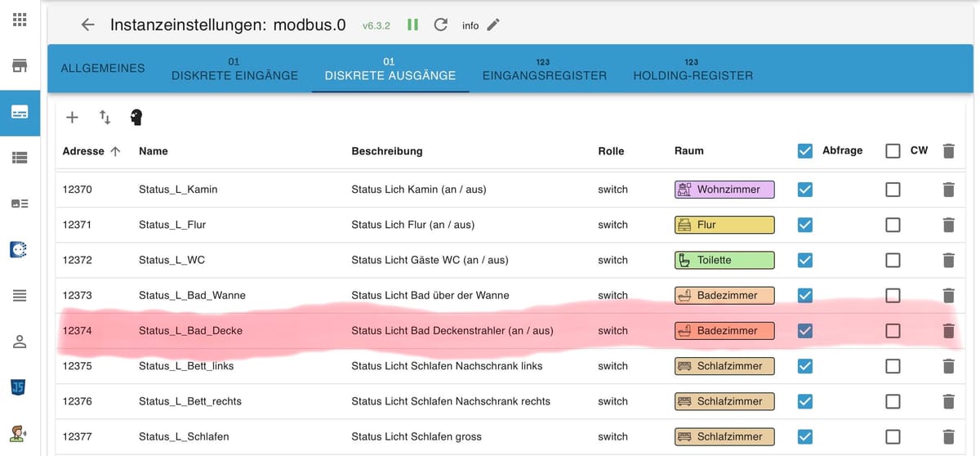The width and height of the screenshot is (980, 456).
Task: Delete row Status_L_Bett_links
Action: click(x=948, y=366)
